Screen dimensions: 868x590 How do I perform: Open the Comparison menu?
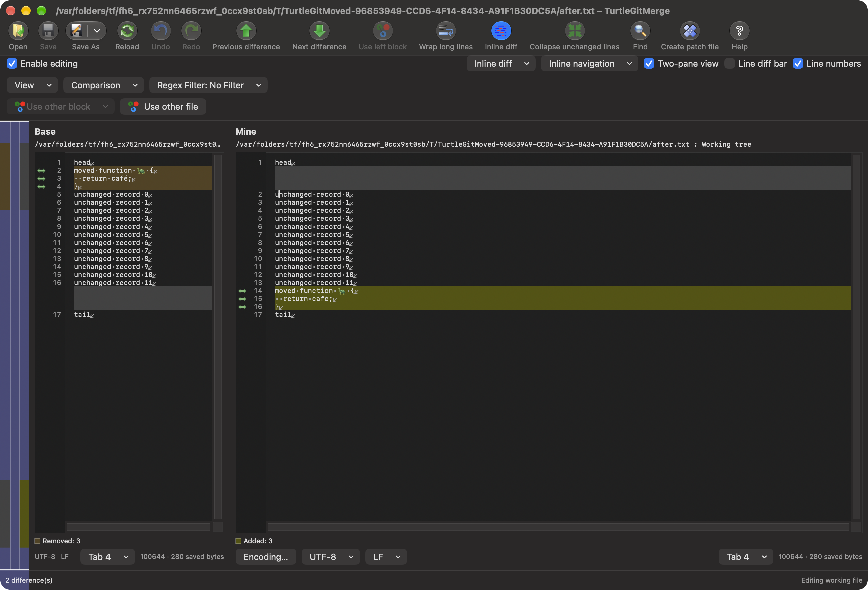[x=103, y=85]
